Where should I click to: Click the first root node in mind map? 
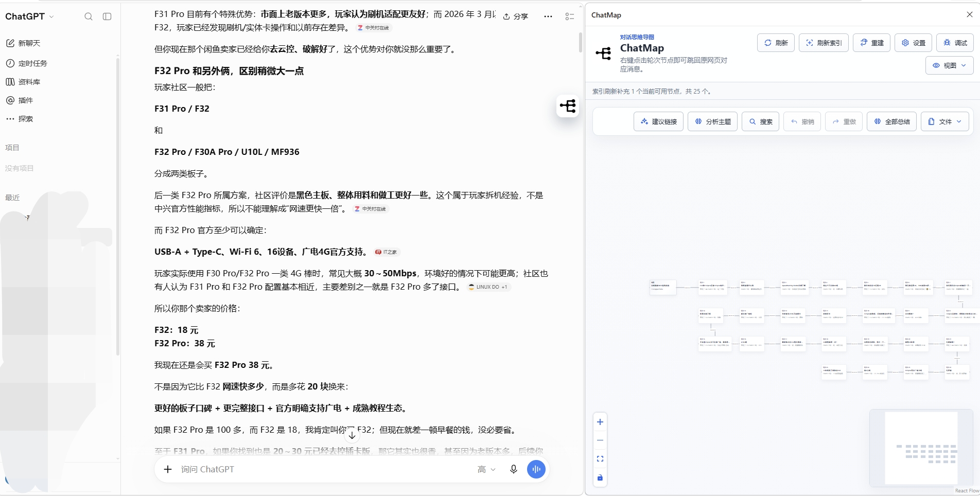pyautogui.click(x=663, y=287)
